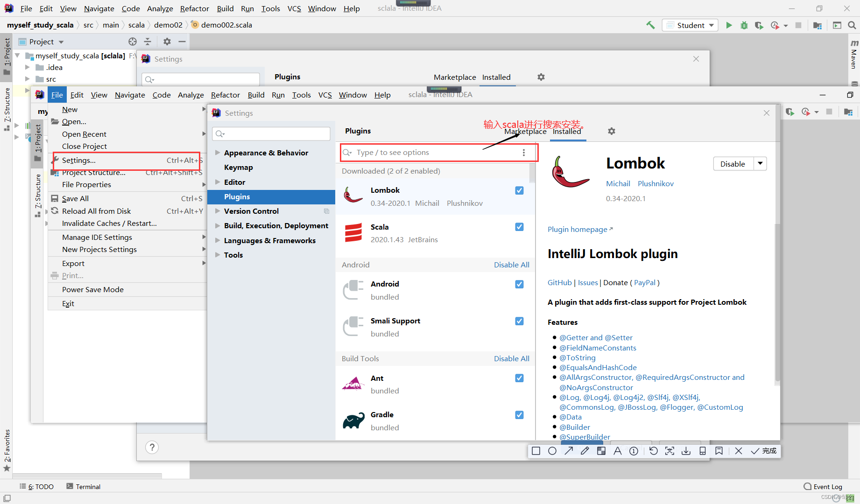Expand Languages & Frameworks node
The image size is (860, 504).
(217, 240)
